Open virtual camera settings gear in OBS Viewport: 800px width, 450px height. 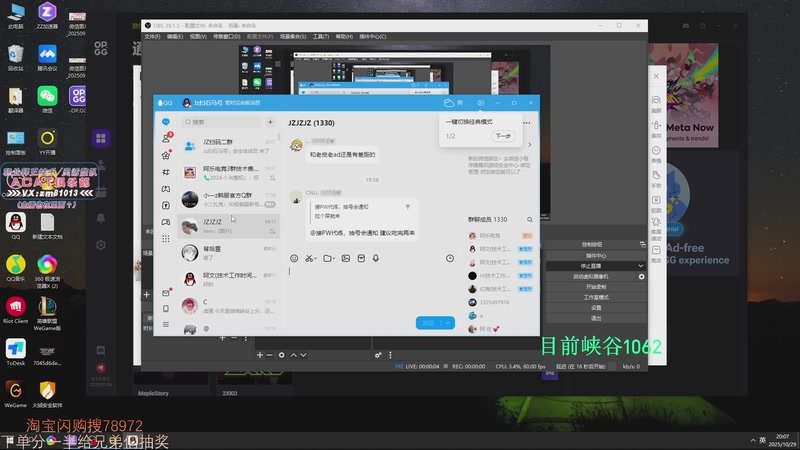coord(641,276)
